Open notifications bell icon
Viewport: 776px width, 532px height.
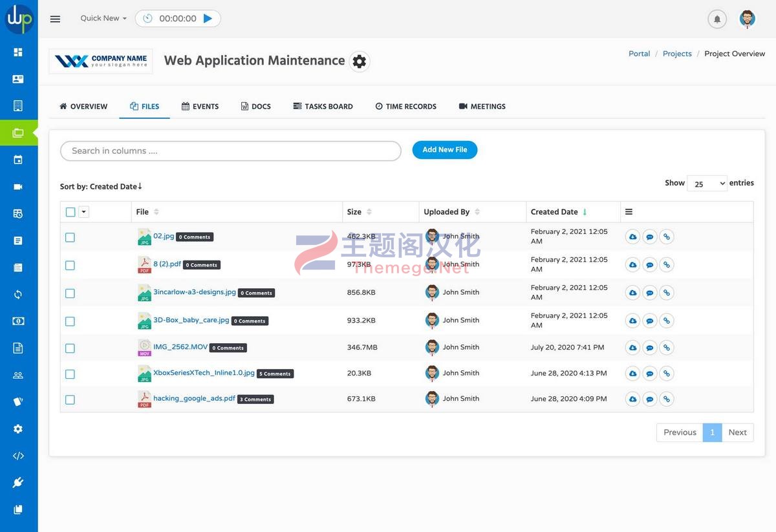(717, 19)
